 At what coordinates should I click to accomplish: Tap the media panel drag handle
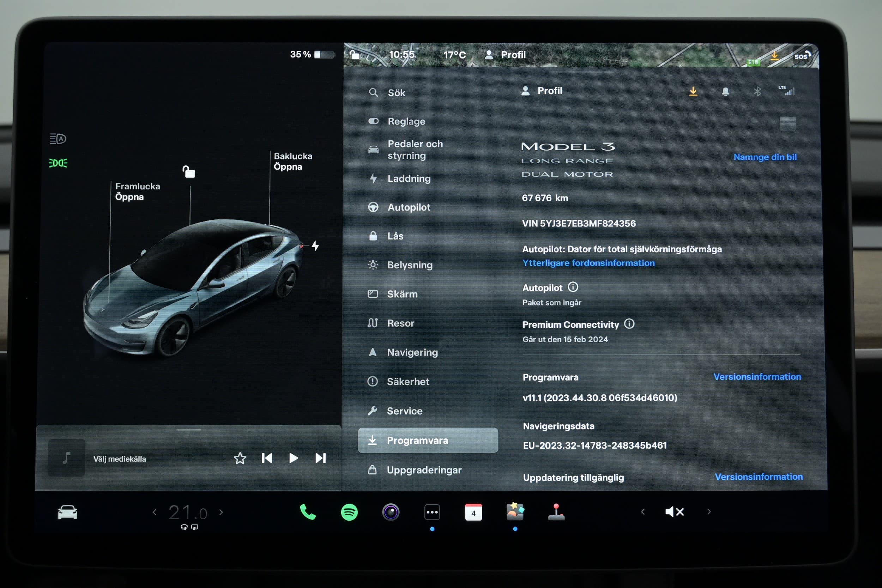pyautogui.click(x=189, y=429)
